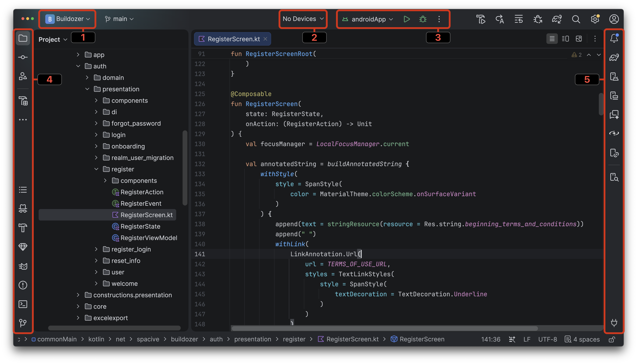
Task: Open the Project view dropdown
Action: point(53,39)
